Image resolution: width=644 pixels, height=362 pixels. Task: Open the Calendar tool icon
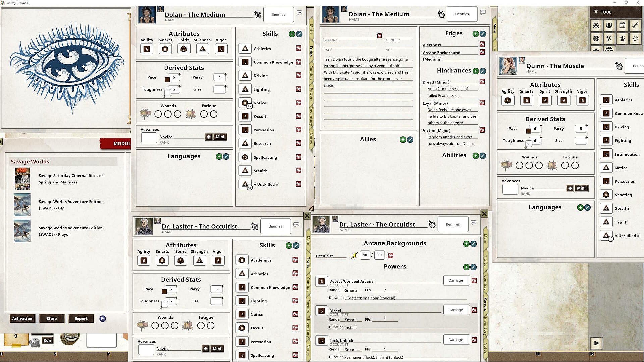point(622,25)
